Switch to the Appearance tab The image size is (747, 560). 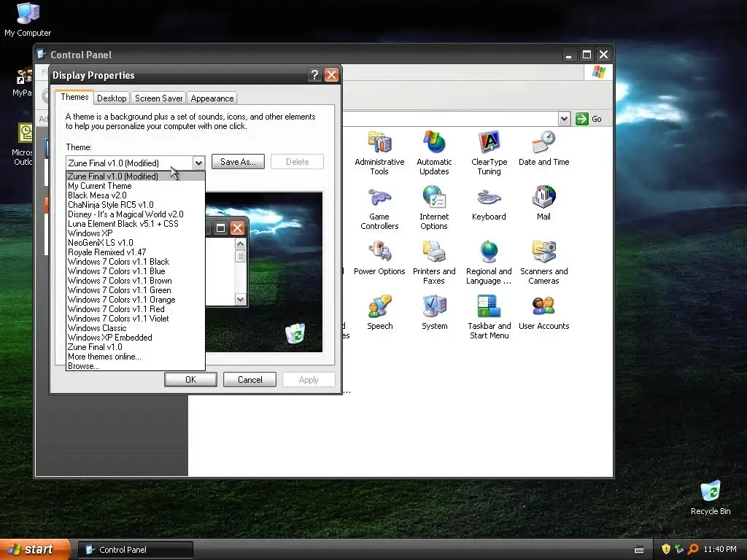click(x=212, y=98)
